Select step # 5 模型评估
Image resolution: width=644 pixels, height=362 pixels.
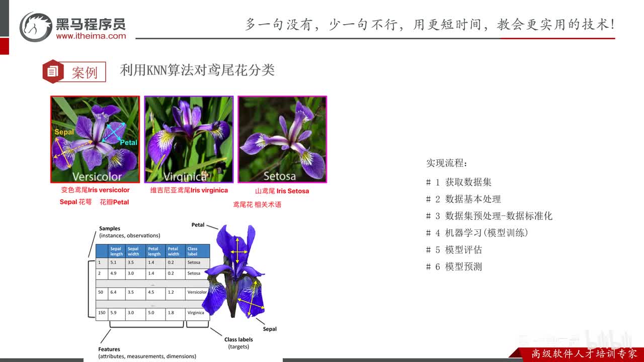454,250
